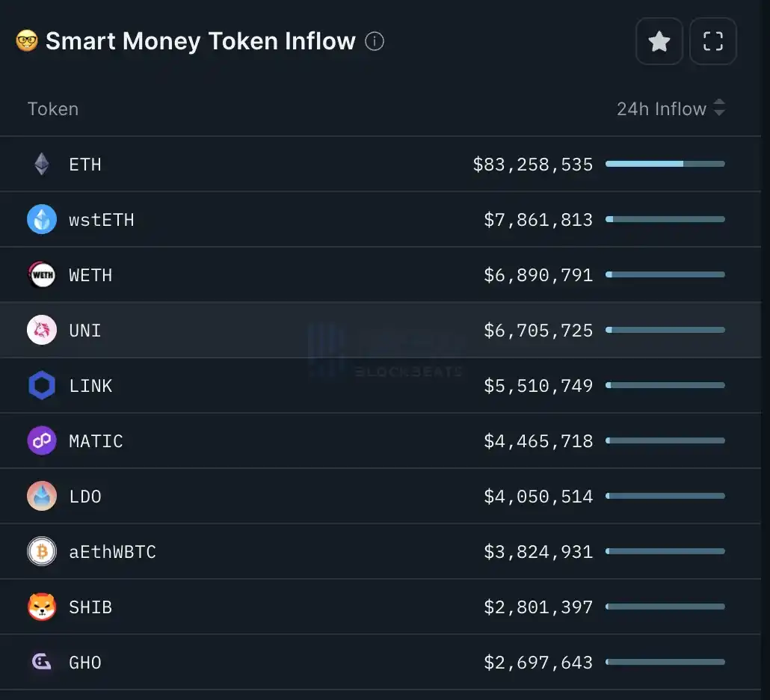
Task: Click the 24h Inflow column header
Action: (661, 109)
